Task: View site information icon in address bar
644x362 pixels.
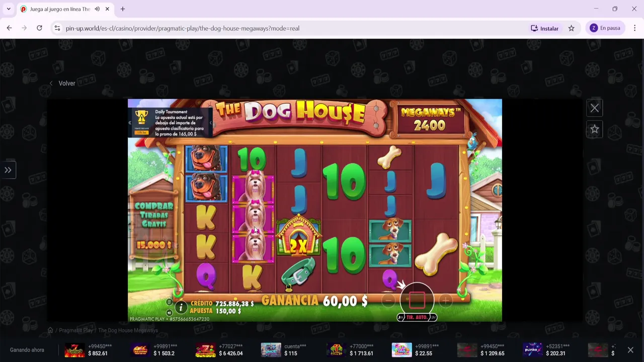Action: (57, 28)
